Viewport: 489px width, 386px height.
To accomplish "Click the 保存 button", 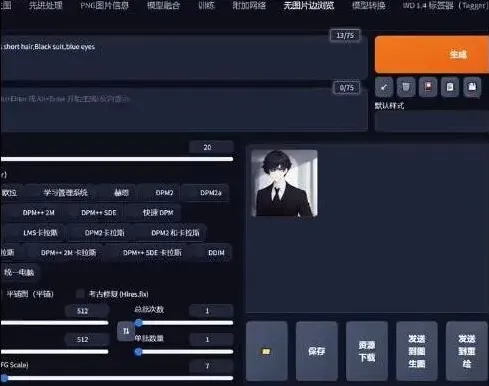I will (x=317, y=351).
